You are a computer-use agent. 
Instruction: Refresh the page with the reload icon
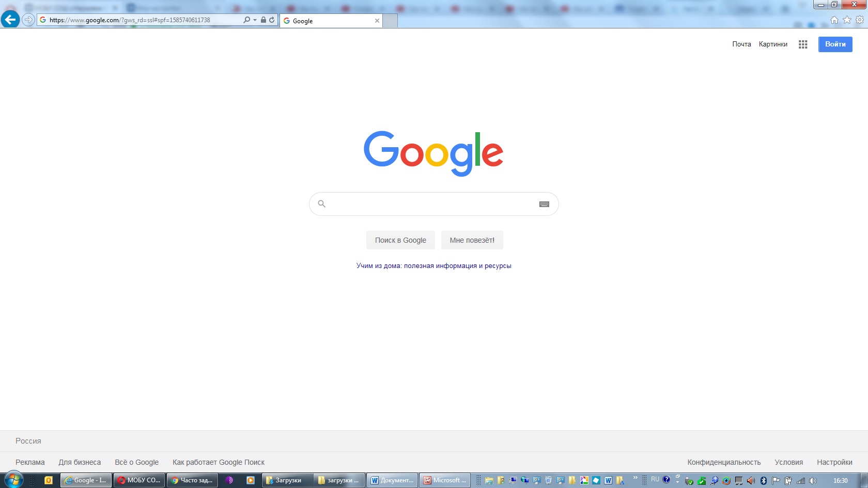pos(272,20)
